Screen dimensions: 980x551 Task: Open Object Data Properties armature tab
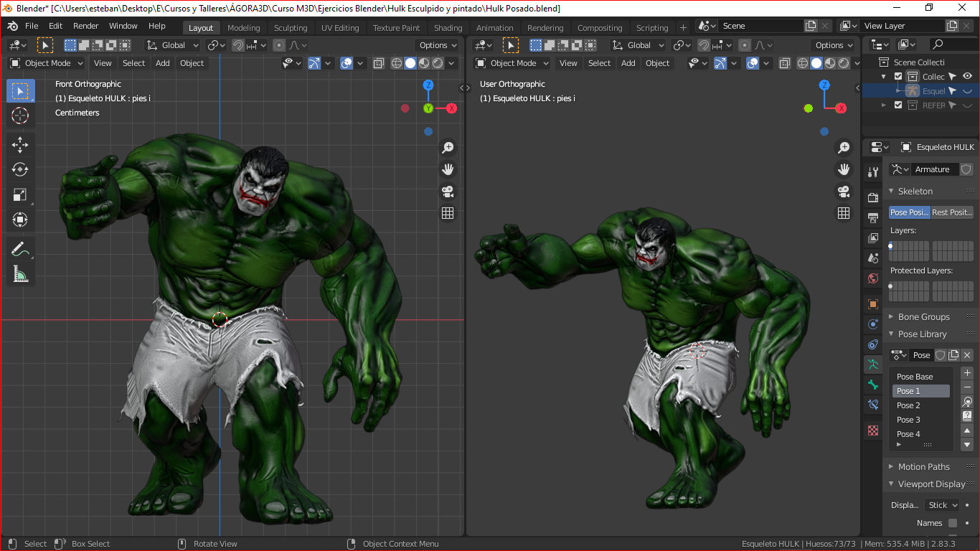872,365
